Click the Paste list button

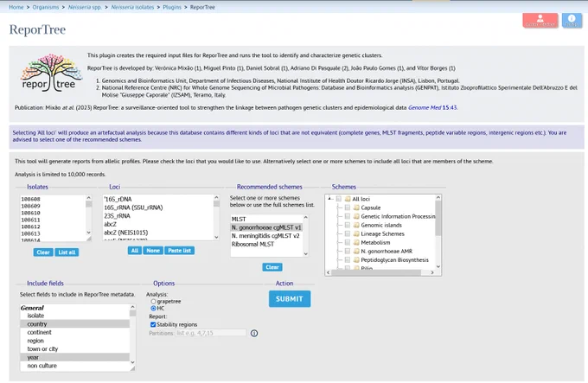(179, 251)
